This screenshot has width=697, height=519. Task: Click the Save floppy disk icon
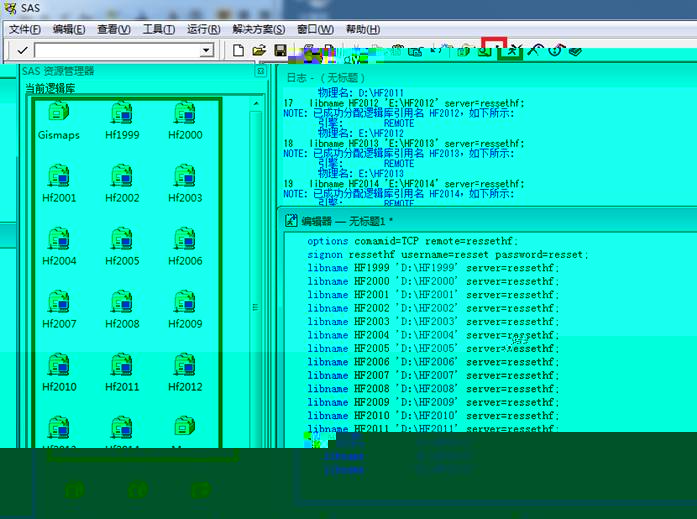[x=280, y=50]
